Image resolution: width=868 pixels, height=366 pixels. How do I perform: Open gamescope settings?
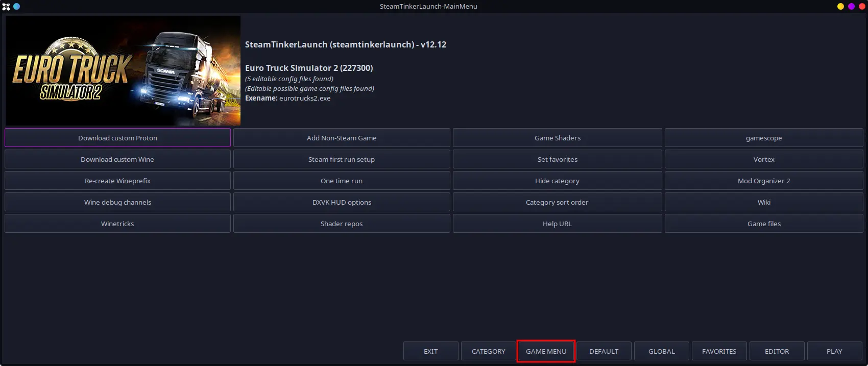click(764, 138)
